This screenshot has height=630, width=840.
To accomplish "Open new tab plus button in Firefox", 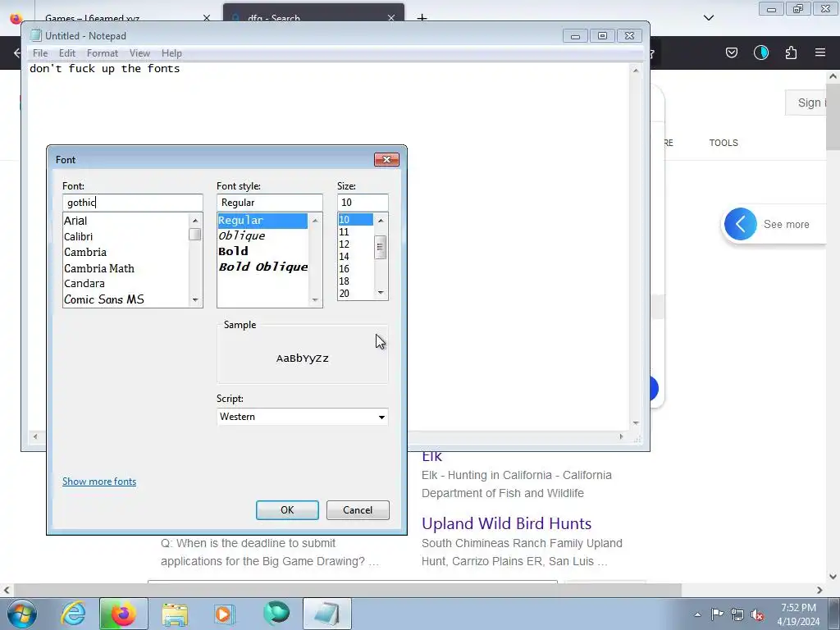I will [x=422, y=18].
